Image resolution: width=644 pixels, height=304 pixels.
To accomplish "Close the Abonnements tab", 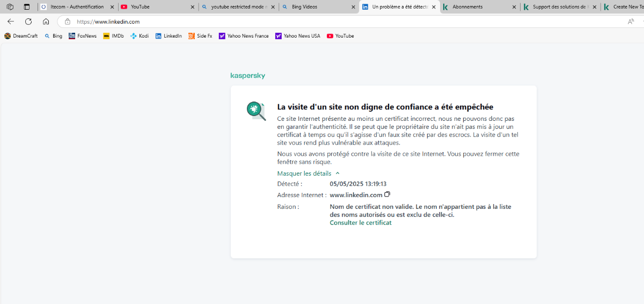I will [514, 7].
